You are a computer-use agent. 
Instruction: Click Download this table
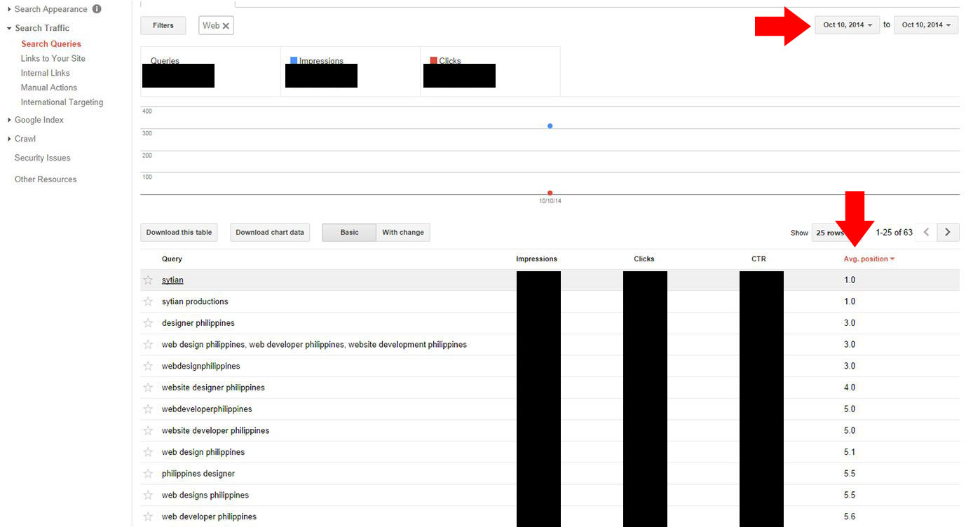tap(179, 233)
